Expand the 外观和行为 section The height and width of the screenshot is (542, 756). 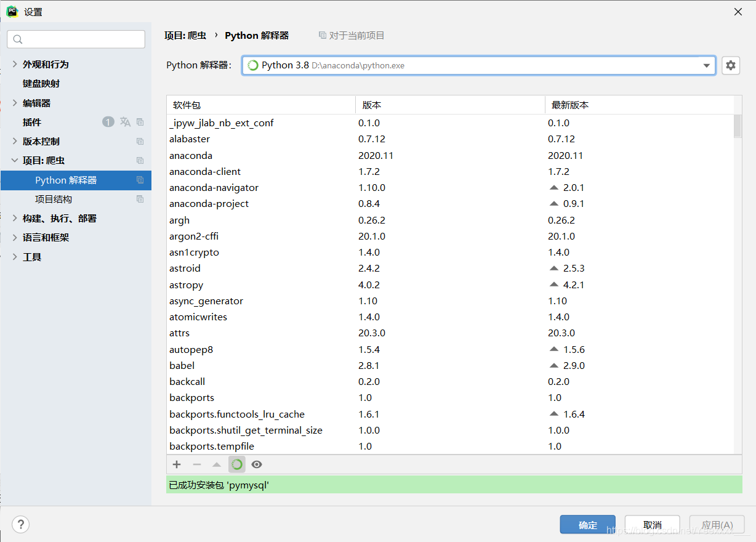click(15, 64)
